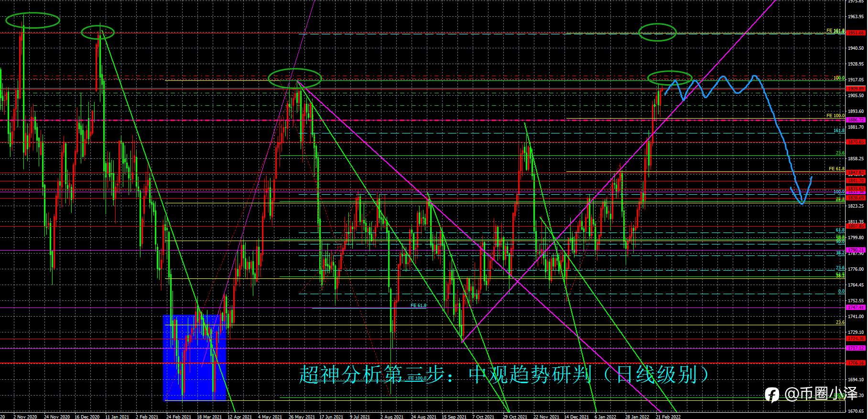The image size is (868, 419).
Task: Select the cyan FE 61.8 label mid-chart
Action: pos(418,305)
